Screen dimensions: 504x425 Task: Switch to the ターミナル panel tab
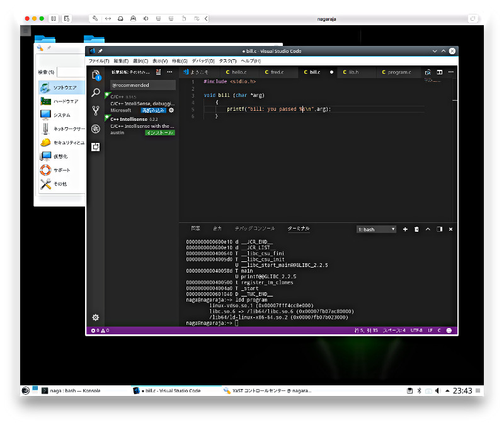coord(299,229)
